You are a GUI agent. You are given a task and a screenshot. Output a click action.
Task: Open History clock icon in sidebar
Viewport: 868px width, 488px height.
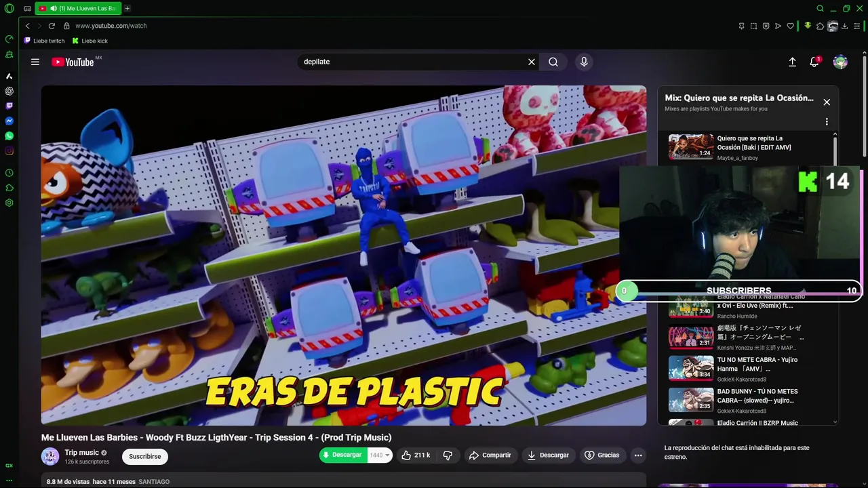pos(9,173)
